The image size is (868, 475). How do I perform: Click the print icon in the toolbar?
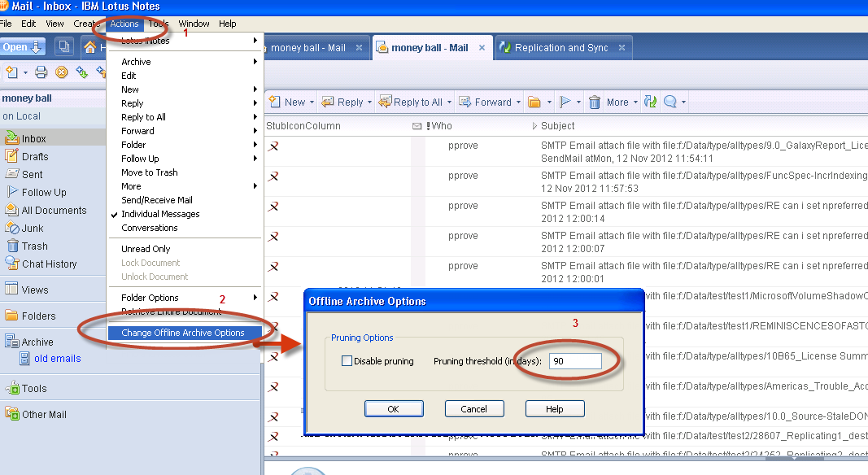41,72
